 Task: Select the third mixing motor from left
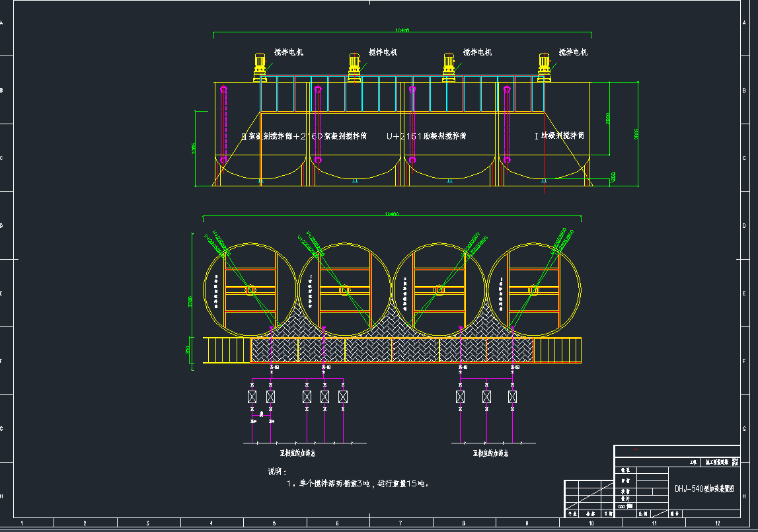click(449, 67)
